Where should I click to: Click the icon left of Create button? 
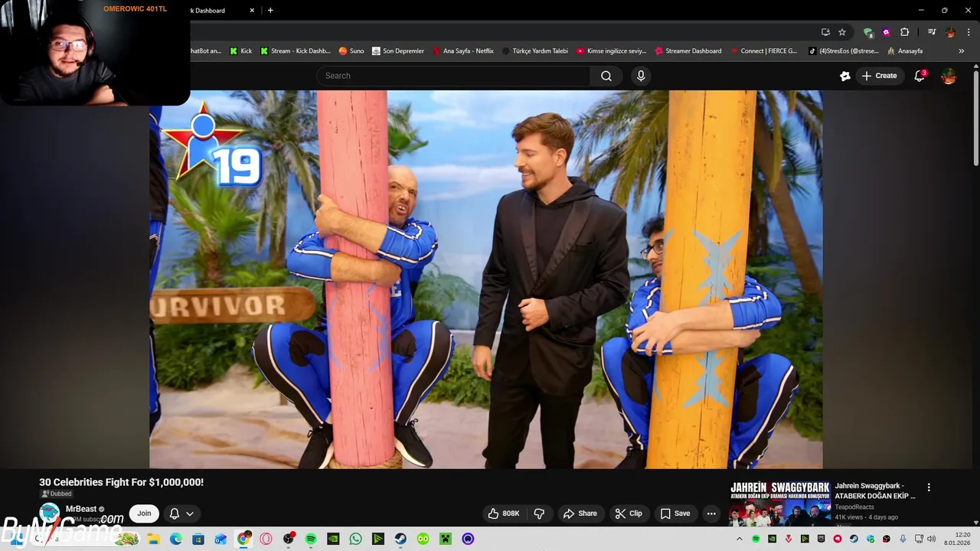(845, 76)
